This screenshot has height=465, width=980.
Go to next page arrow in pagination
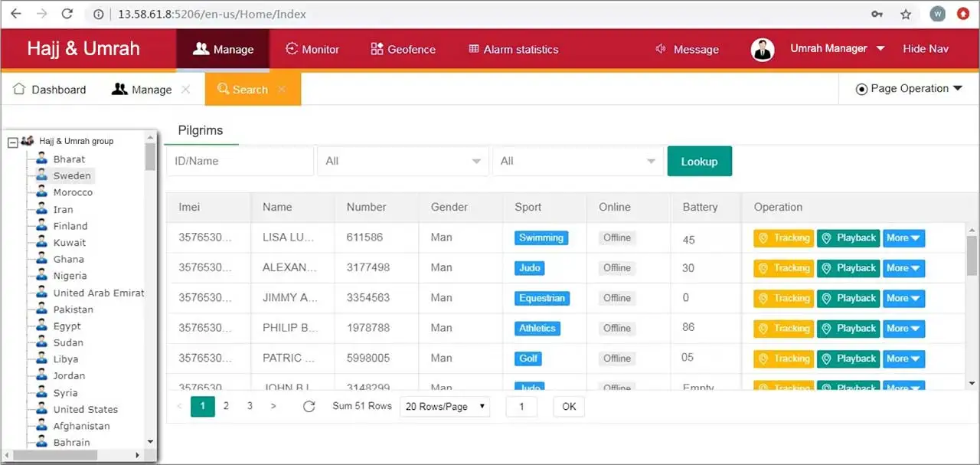273,406
